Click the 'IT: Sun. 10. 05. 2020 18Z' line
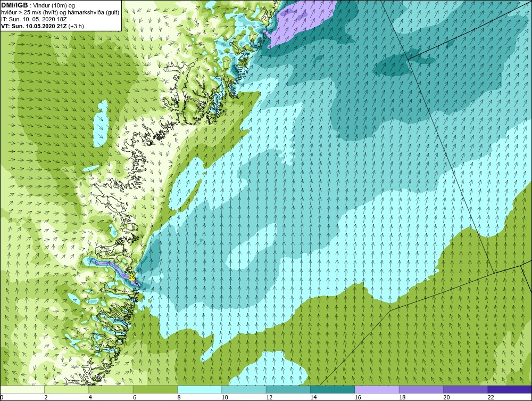Viewport: 532px width, 401px height. point(34,19)
